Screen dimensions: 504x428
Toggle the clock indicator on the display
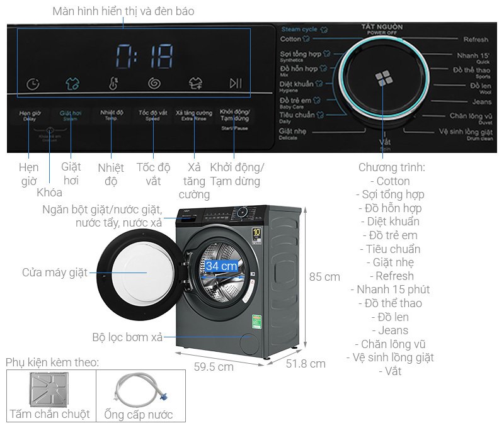tap(33, 82)
